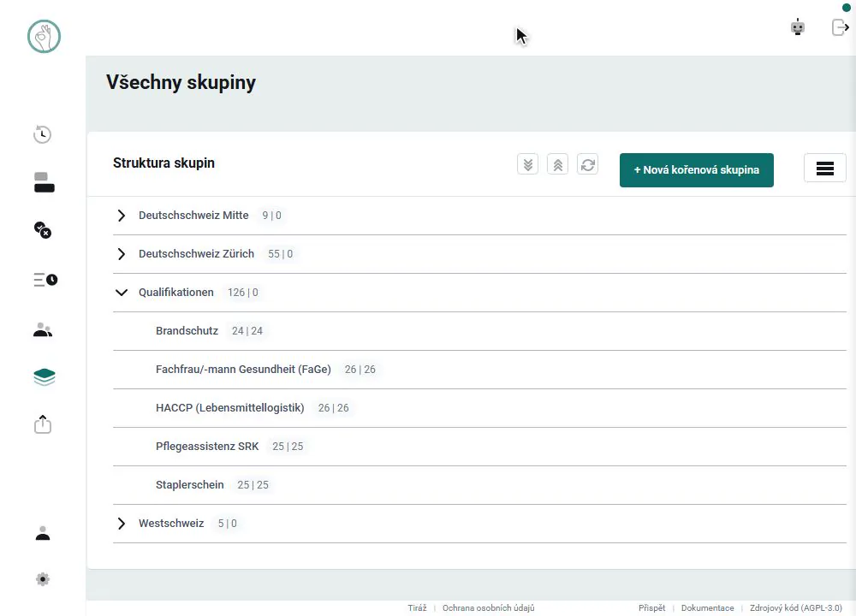856x616 pixels.
Task: Open the user profile sidebar icon
Action: pos(43,533)
